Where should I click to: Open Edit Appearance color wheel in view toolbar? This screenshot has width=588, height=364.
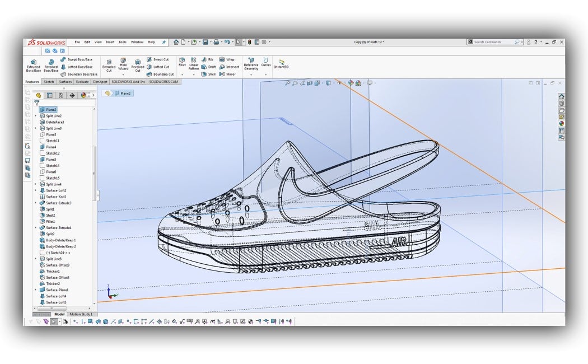351,83
